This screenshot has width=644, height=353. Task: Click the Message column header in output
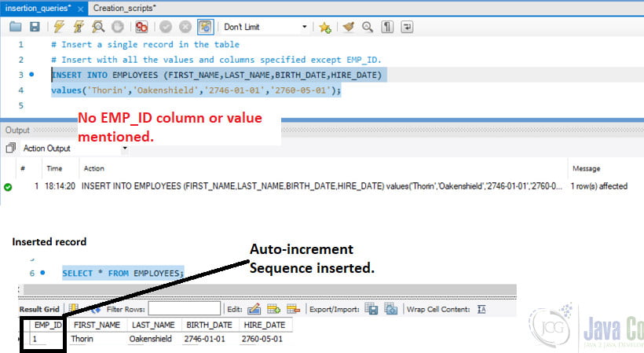587,168
